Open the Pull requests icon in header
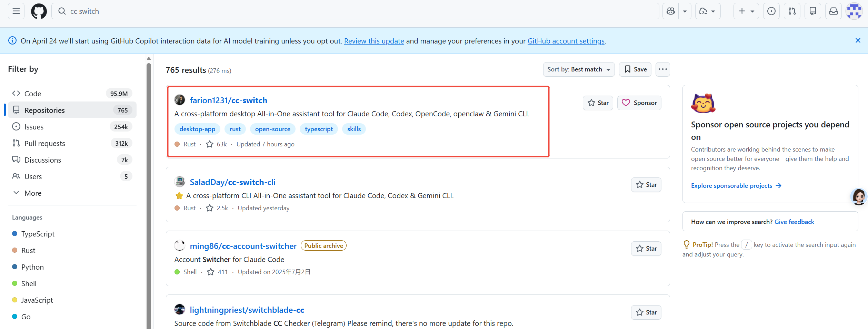The height and width of the screenshot is (329, 868). pos(792,11)
